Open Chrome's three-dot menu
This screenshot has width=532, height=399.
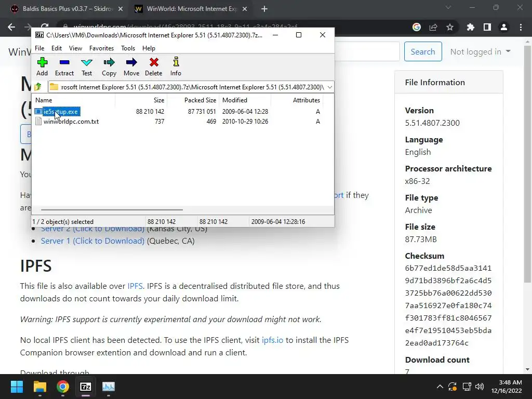click(521, 27)
